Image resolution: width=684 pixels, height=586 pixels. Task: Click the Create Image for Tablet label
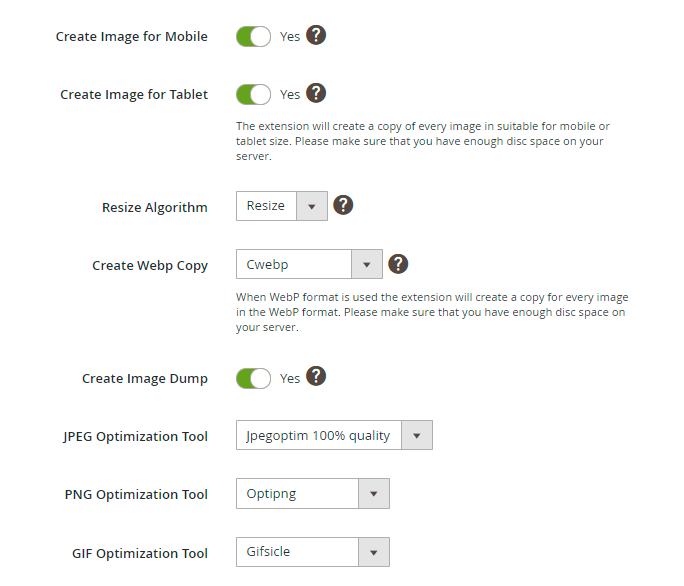(x=134, y=95)
